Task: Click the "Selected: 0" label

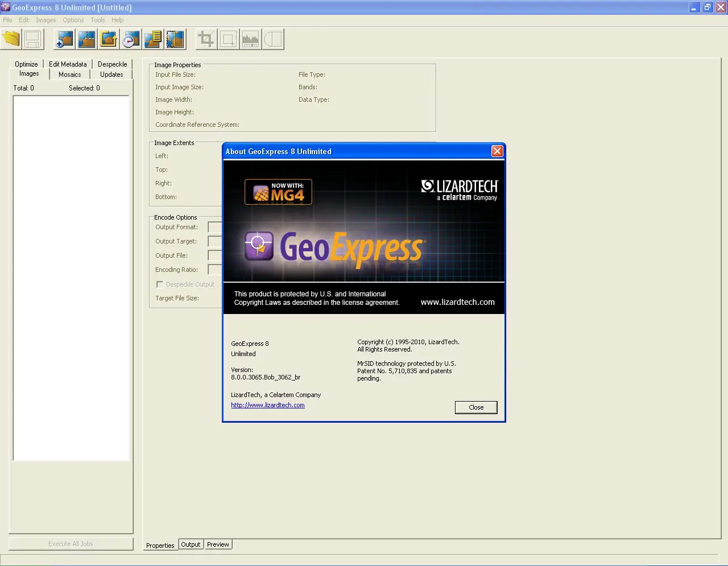Action: coord(84,88)
